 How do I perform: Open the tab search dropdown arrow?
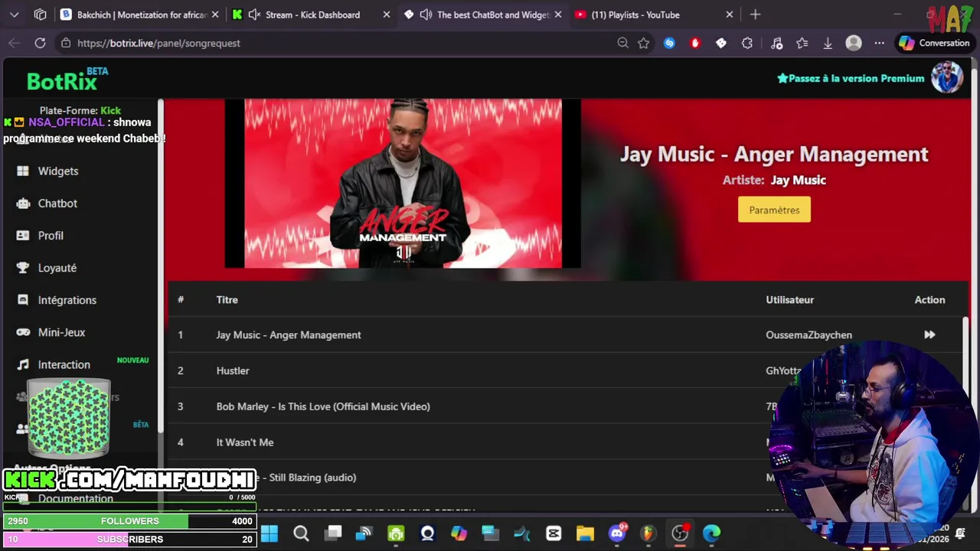pyautogui.click(x=15, y=15)
